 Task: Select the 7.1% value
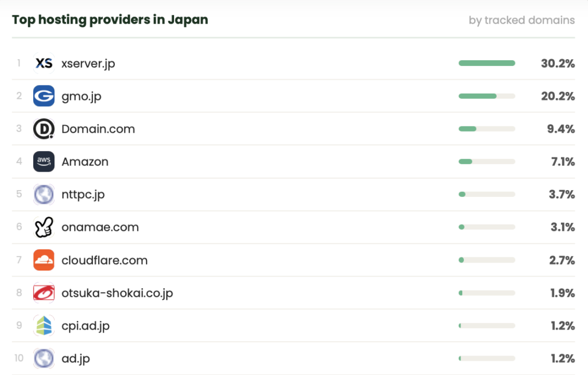tap(563, 161)
